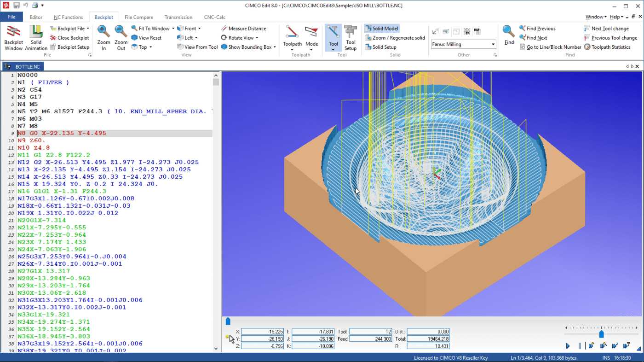644x362 pixels.
Task: Click Go to Line/Block Number
Action: pos(550,47)
